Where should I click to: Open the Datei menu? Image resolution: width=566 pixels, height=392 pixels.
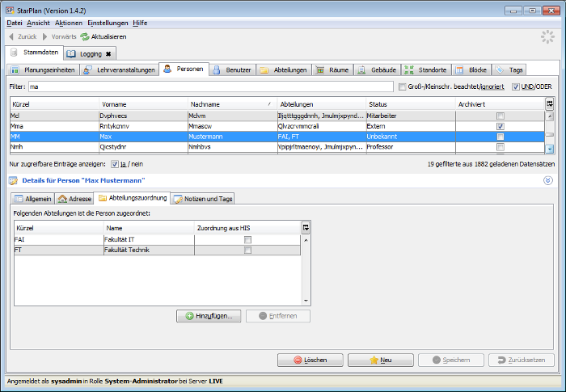[15, 23]
